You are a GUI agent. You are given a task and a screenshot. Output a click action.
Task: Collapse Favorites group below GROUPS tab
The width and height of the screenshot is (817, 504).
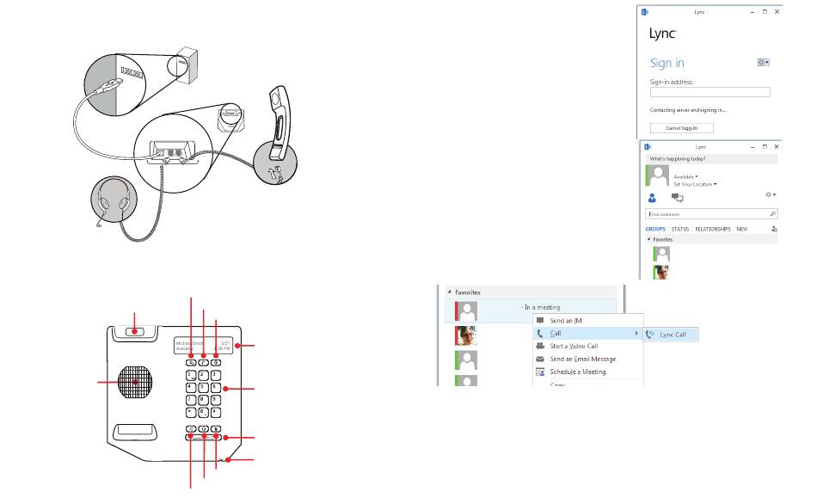pyautogui.click(x=648, y=240)
